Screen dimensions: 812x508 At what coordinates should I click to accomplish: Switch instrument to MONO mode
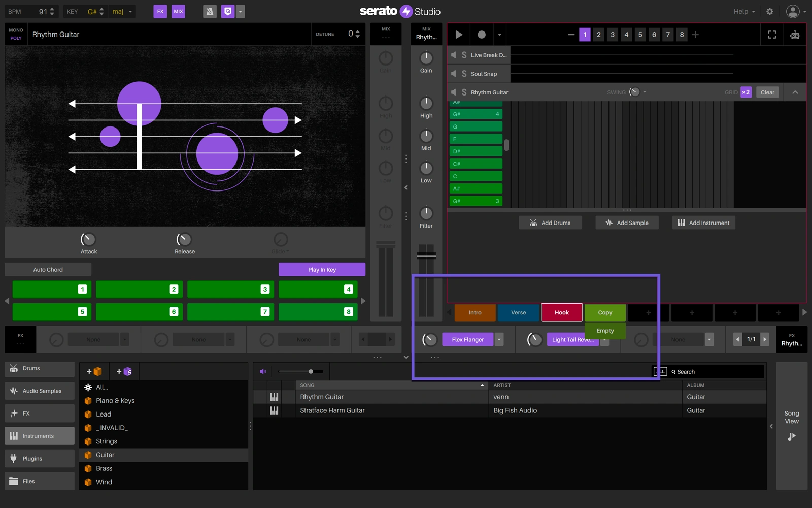(16, 30)
